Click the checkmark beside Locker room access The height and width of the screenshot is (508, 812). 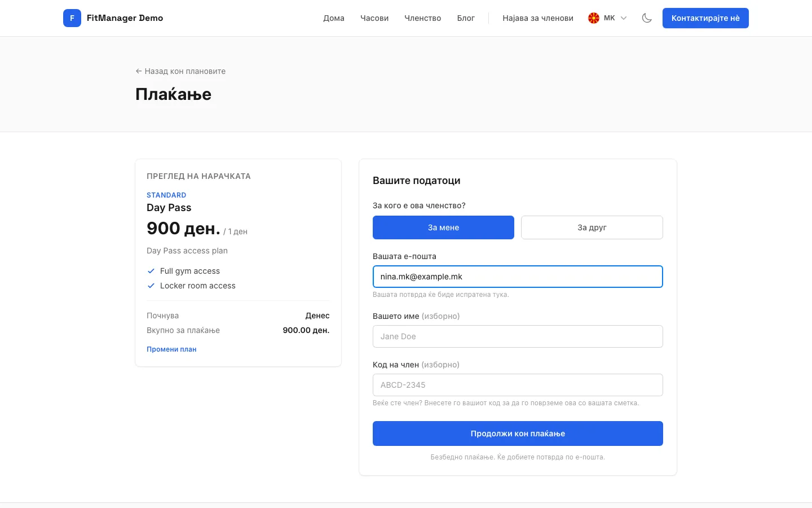151,286
